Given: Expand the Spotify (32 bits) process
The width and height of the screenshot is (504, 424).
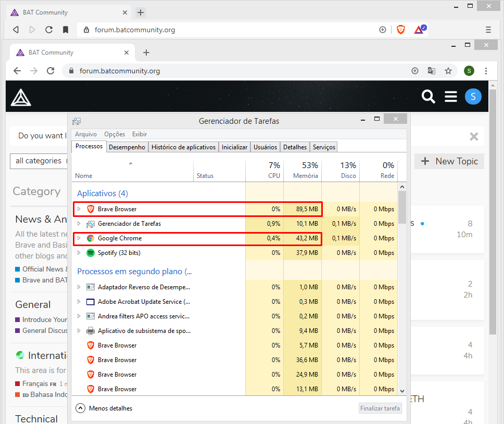Looking at the screenshot, I should tap(79, 253).
